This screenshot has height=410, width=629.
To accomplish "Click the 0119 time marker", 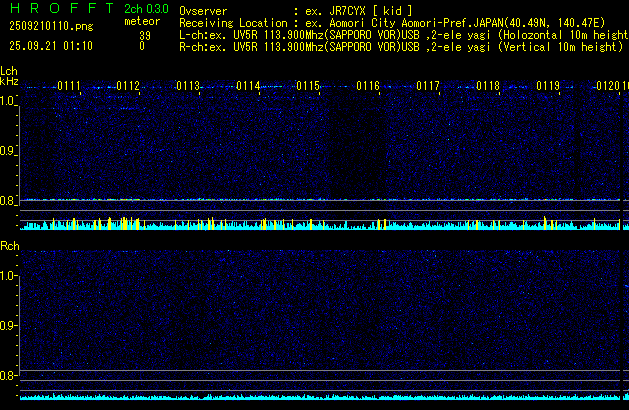I will pos(548,87).
